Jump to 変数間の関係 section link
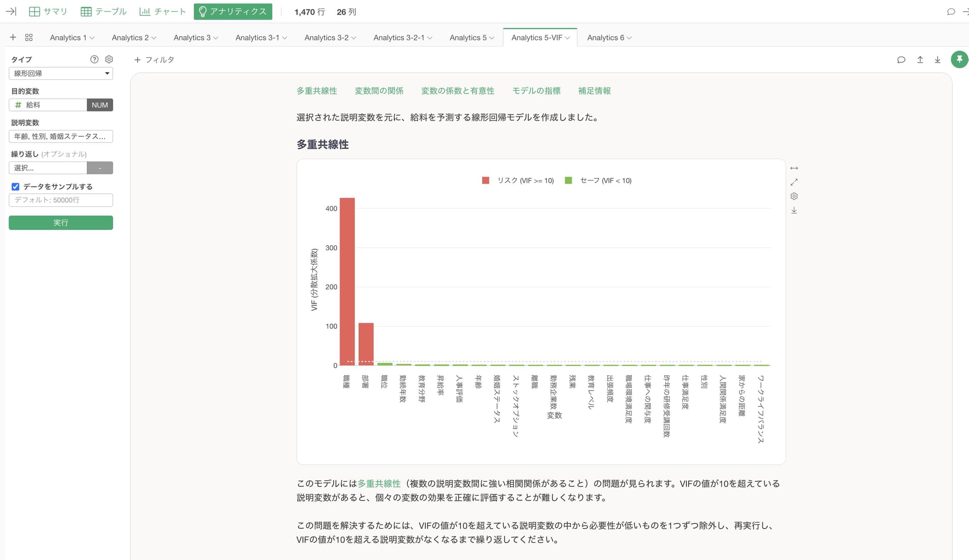 coord(379,91)
